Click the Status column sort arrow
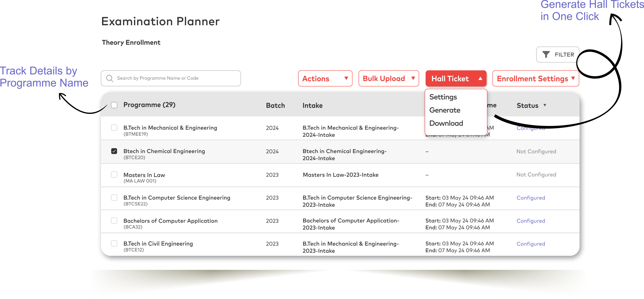Screen dimensions: 644x299 [545, 105]
